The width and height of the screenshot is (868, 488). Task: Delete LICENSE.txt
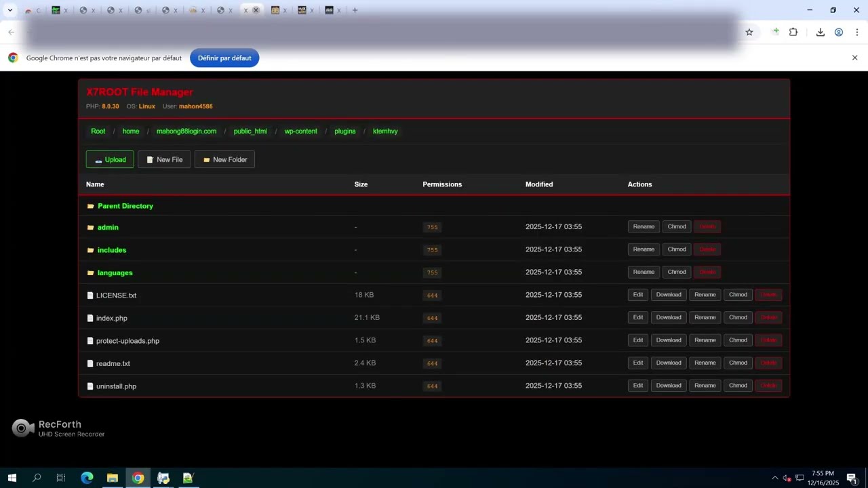(768, 295)
